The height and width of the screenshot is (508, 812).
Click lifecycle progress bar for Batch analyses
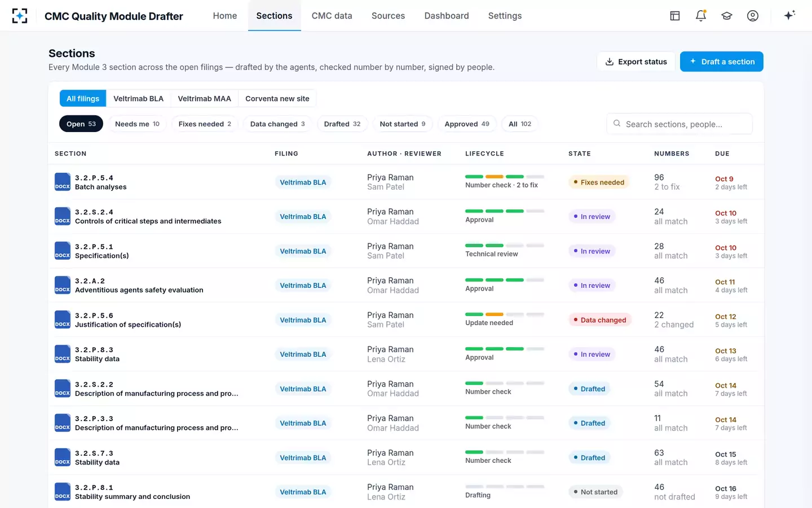[x=505, y=177]
